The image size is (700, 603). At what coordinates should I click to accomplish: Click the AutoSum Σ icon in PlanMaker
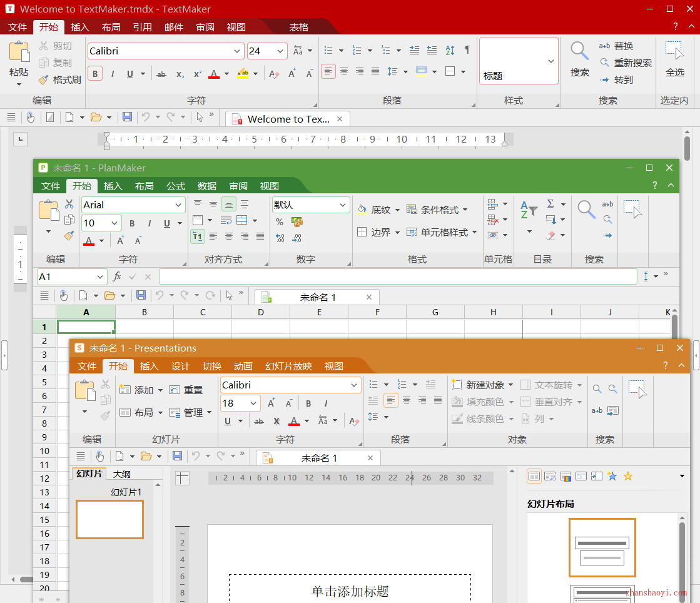(x=551, y=203)
